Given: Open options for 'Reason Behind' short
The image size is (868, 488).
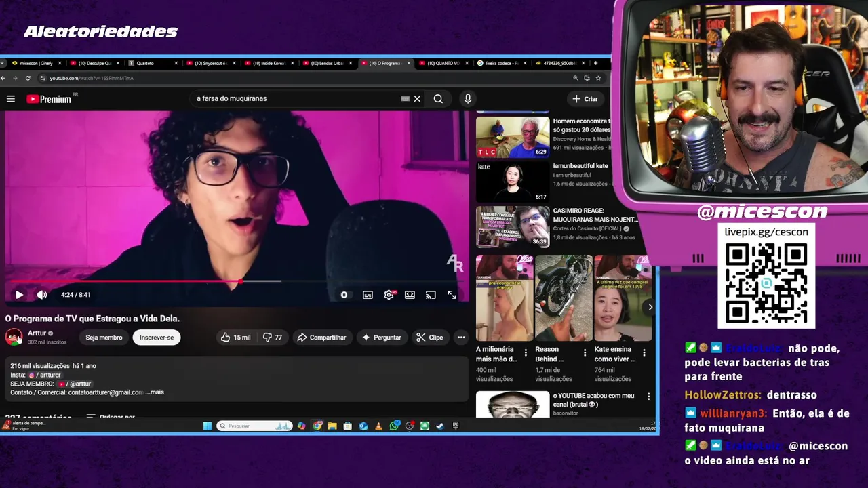Looking at the screenshot, I should (x=585, y=352).
